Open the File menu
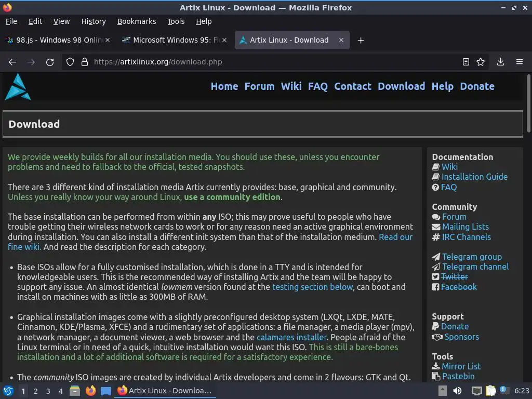Image resolution: width=532 pixels, height=399 pixels. (11, 21)
